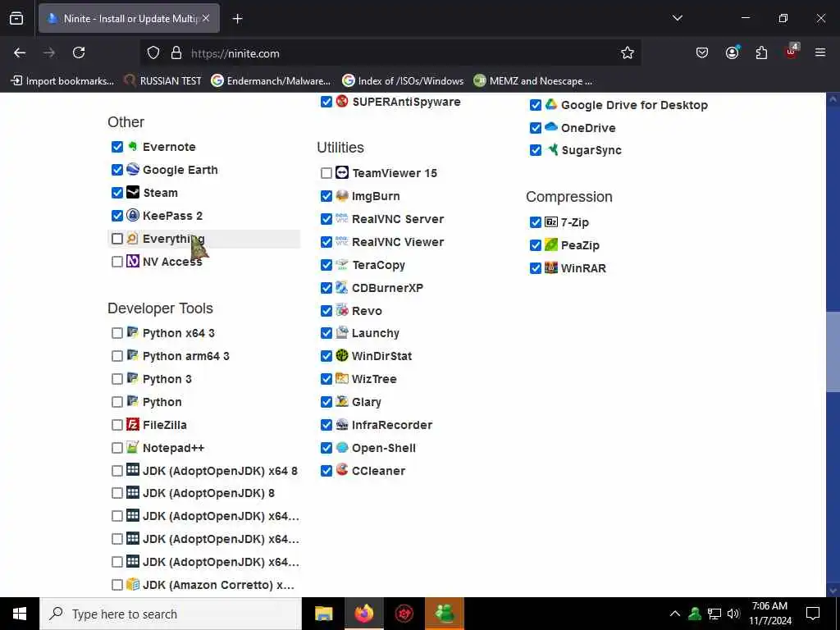The height and width of the screenshot is (630, 840).
Task: Tick the Python arm64 3 checkbox
Action: (x=117, y=356)
